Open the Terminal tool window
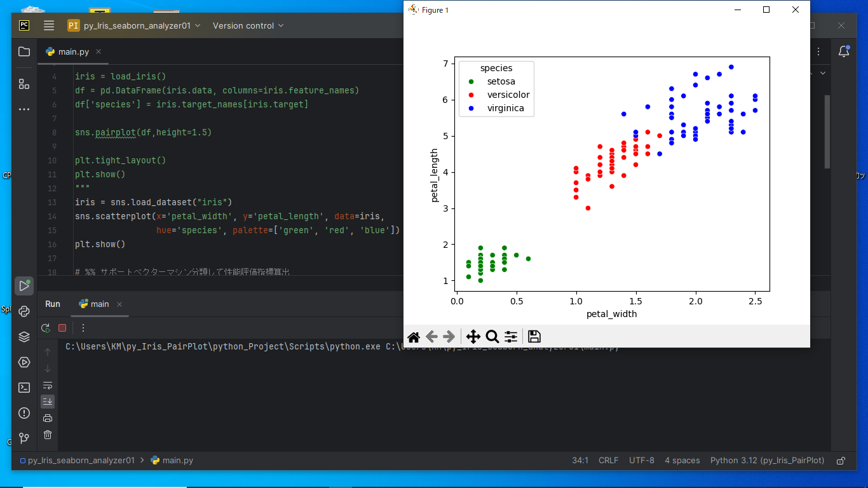The height and width of the screenshot is (488, 868). (24, 388)
